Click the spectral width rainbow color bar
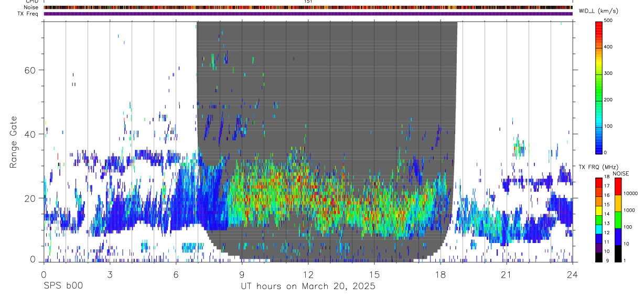Screen dimensions: 644x297 pyautogui.click(x=599, y=87)
